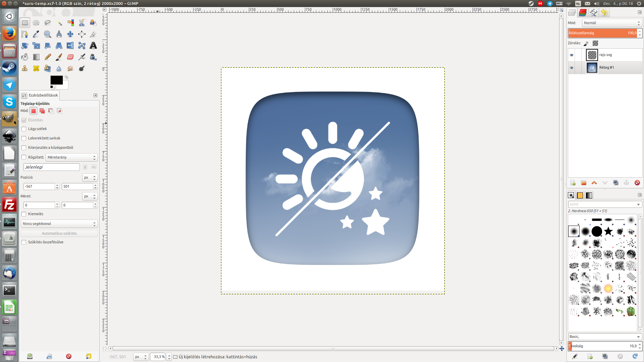The height and width of the screenshot is (362, 644).
Task: Hide the rajz.svg layer
Action: point(572,55)
